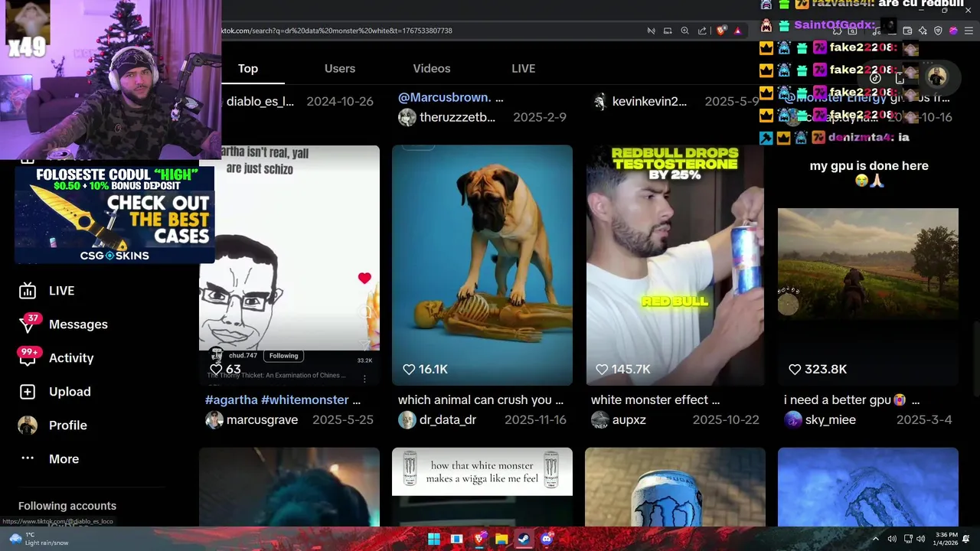Viewport: 980px width, 551px height.
Task: Click the heart icon showing 323.8K likes
Action: point(795,369)
